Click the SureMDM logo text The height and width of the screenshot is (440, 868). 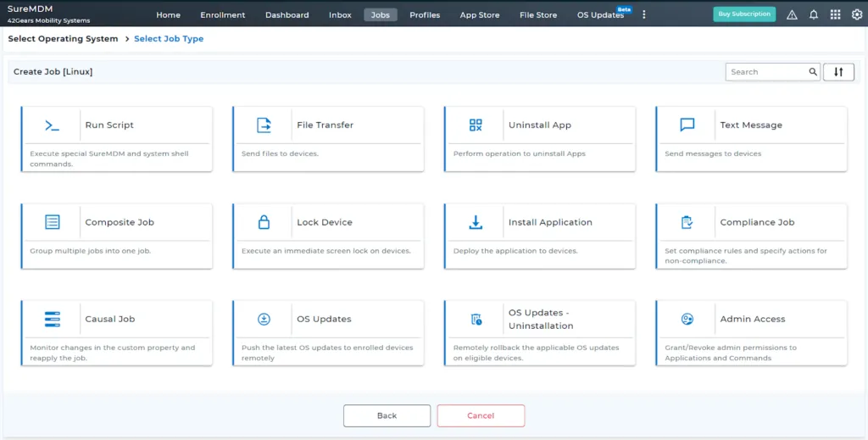tap(30, 8)
